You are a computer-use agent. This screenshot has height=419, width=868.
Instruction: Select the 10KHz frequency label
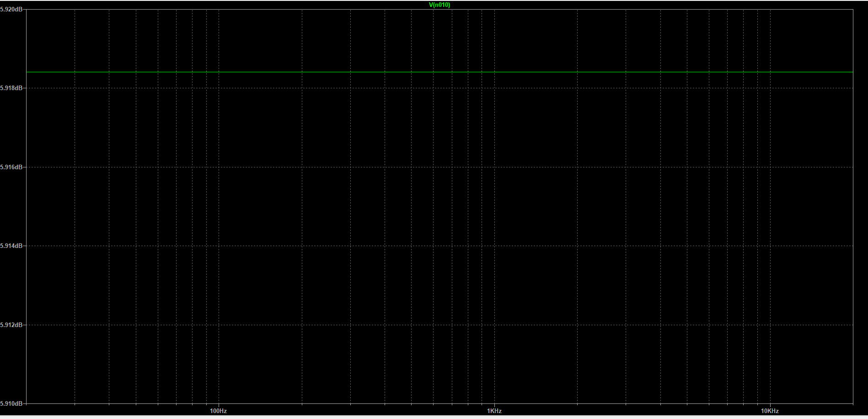[770, 411]
